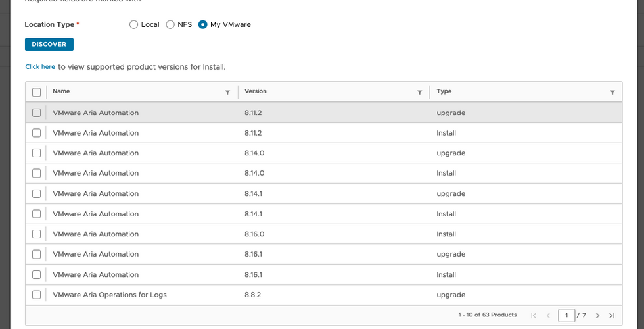Select the NFS location type

(x=170, y=25)
